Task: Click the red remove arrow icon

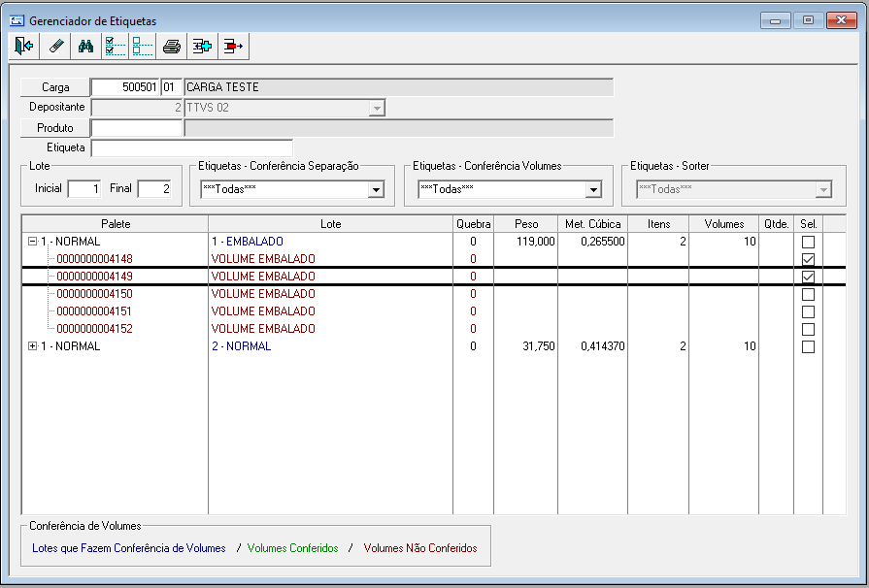Action: click(233, 46)
